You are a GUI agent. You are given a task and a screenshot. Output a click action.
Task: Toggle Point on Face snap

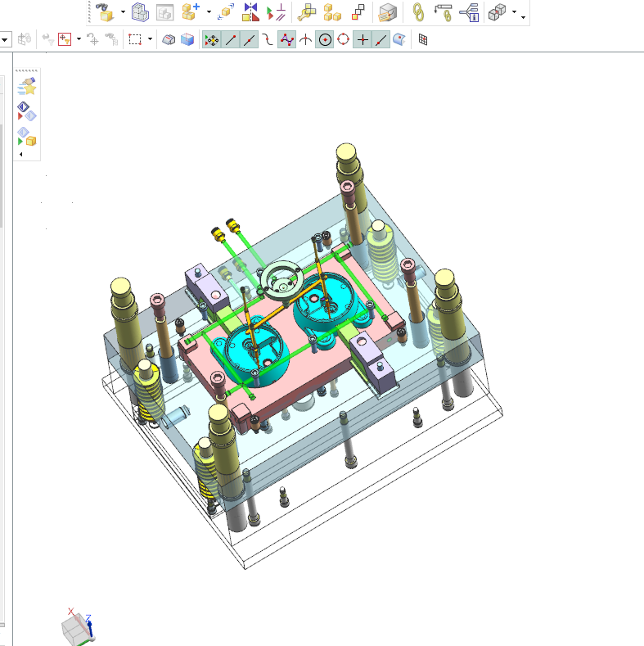click(399, 39)
